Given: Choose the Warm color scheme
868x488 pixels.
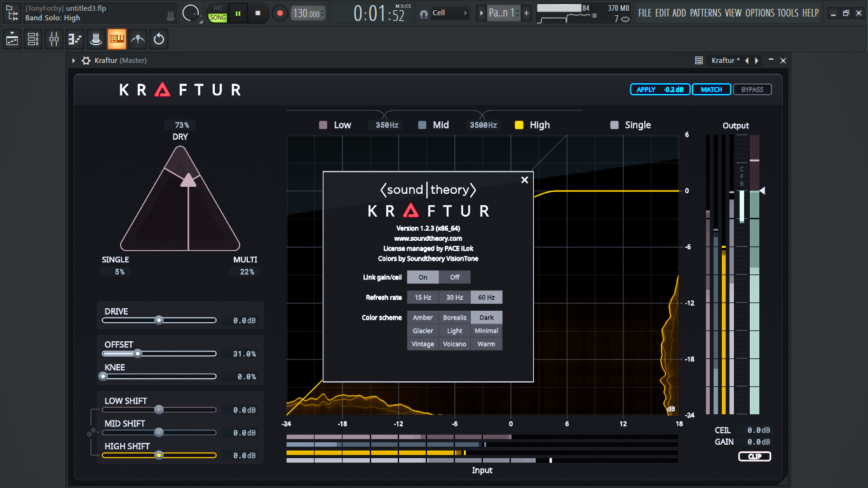Looking at the screenshot, I should click(487, 344).
